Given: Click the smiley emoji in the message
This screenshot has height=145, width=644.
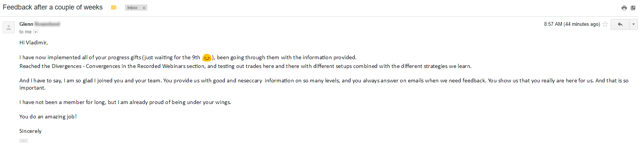Looking at the screenshot, I should click(x=207, y=58).
